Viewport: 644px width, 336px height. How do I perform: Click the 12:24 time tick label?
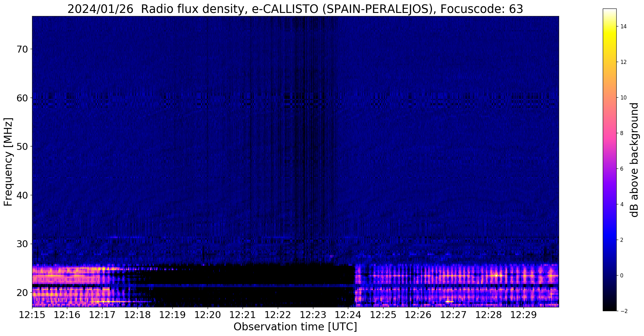[348, 315]
